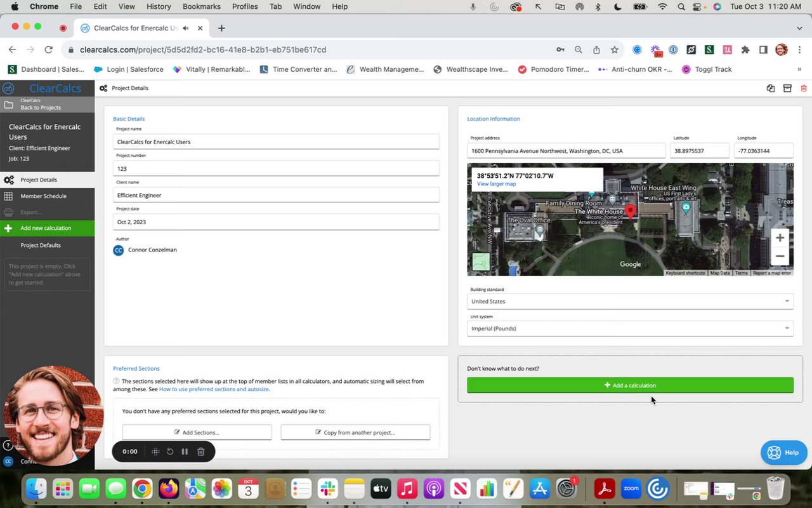Open Slack from the Dock
The width and height of the screenshot is (812, 508).
pyautogui.click(x=328, y=489)
